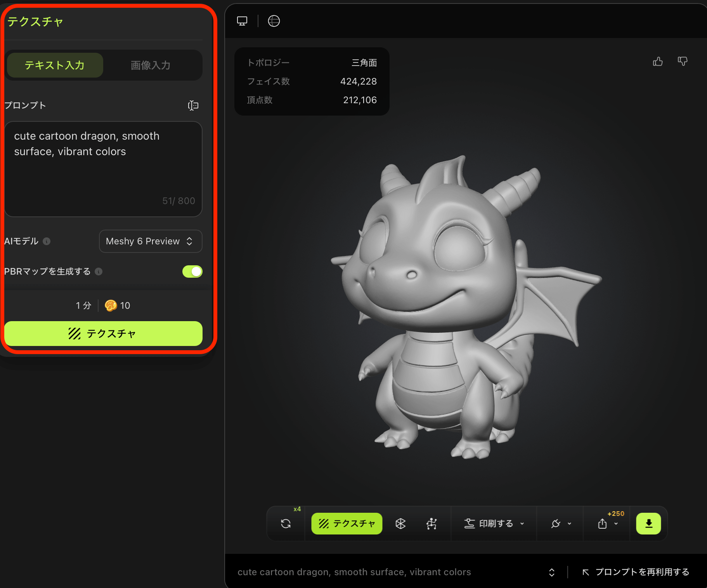Toggle the PBRマップを生成する switch
Viewport: 707px width, 588px height.
[192, 272]
